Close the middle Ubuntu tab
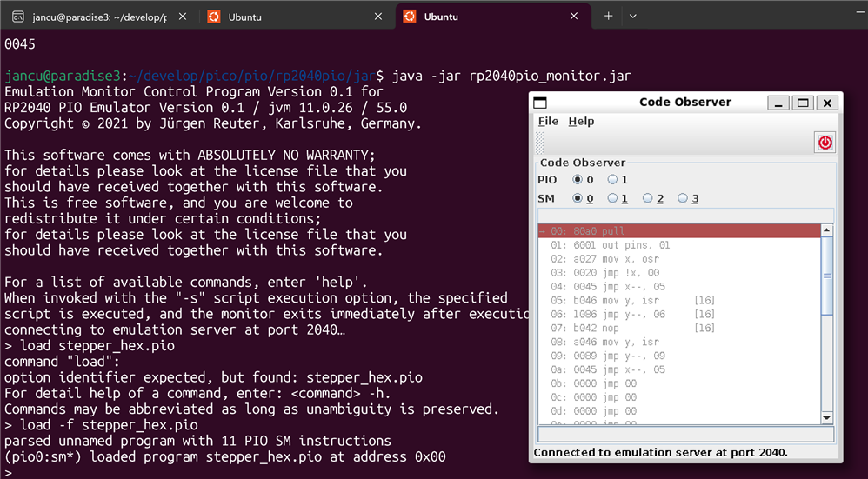 pyautogui.click(x=377, y=17)
